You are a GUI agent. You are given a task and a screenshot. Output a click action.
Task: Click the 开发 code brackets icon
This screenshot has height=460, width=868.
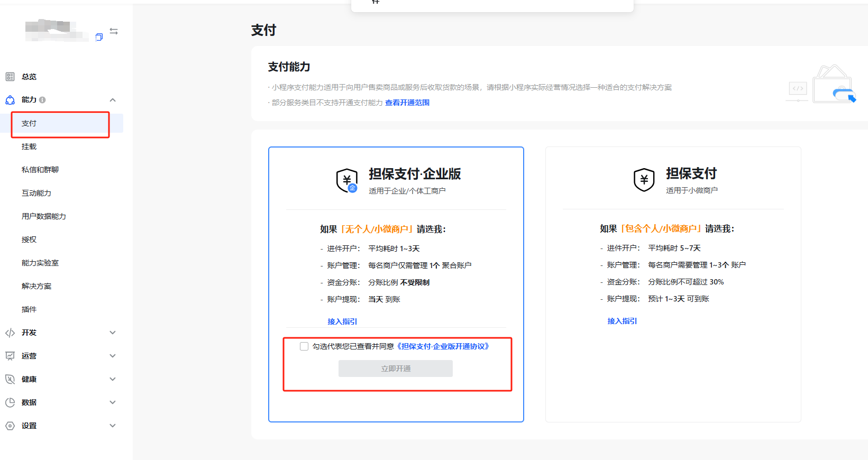pyautogui.click(x=10, y=333)
